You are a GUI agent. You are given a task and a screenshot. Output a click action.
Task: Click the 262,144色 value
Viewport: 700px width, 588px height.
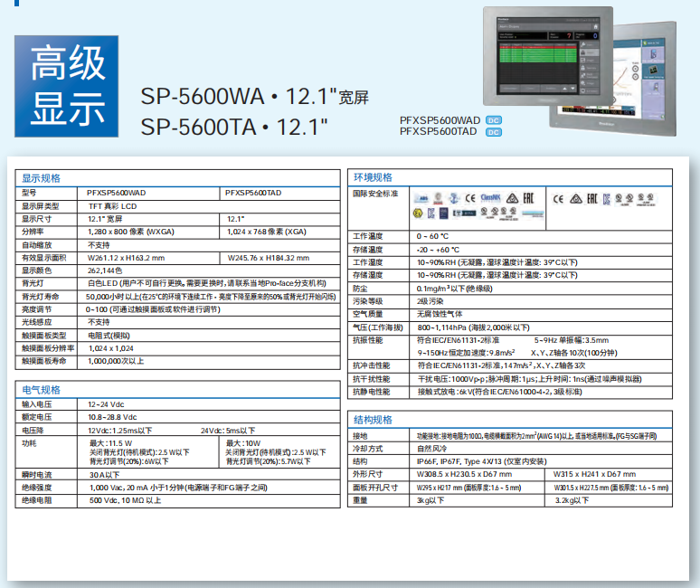(105, 270)
